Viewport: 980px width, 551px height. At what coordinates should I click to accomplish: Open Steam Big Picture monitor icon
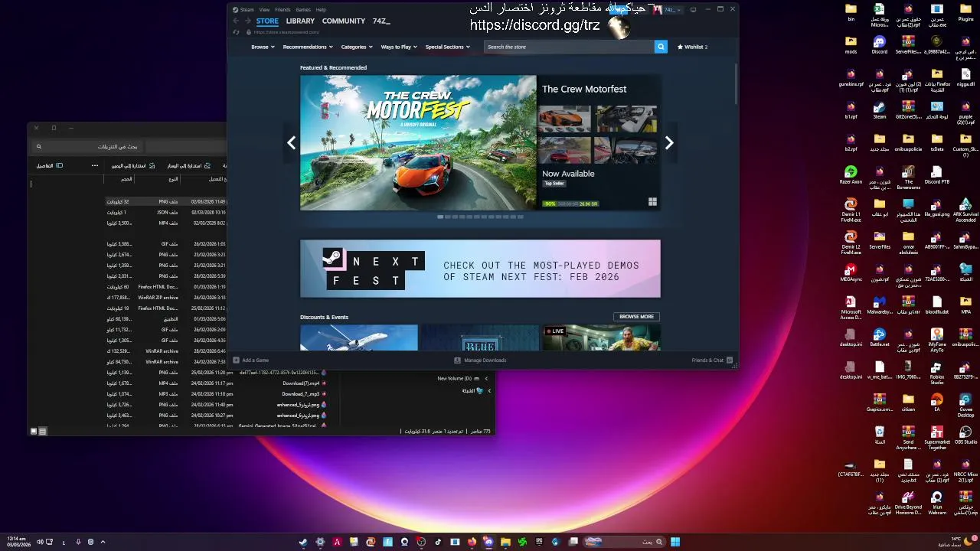tap(693, 10)
